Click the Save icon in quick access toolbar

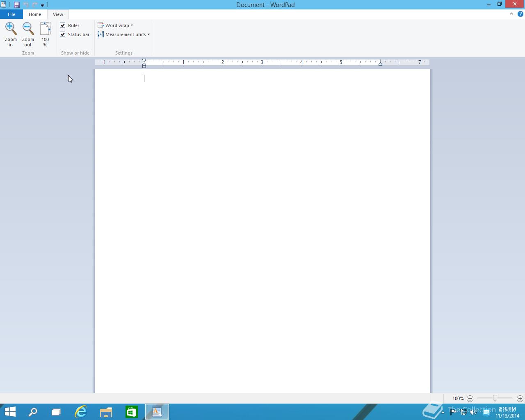pyautogui.click(x=17, y=5)
